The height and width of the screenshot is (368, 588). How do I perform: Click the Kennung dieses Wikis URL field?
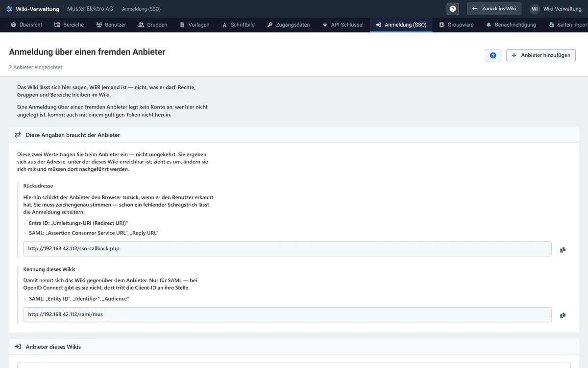point(287,315)
